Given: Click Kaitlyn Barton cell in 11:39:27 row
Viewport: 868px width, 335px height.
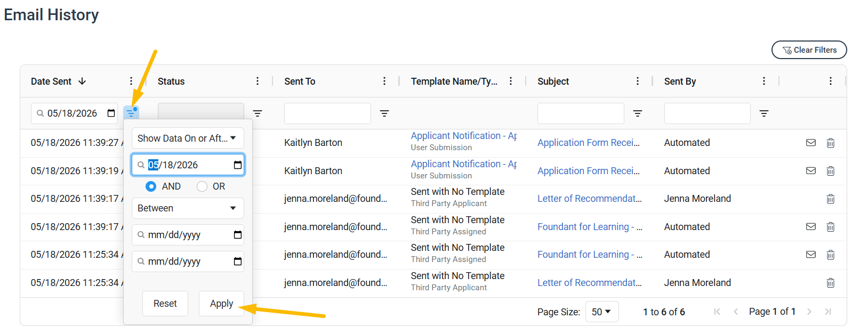Looking at the screenshot, I should pyautogui.click(x=313, y=143).
